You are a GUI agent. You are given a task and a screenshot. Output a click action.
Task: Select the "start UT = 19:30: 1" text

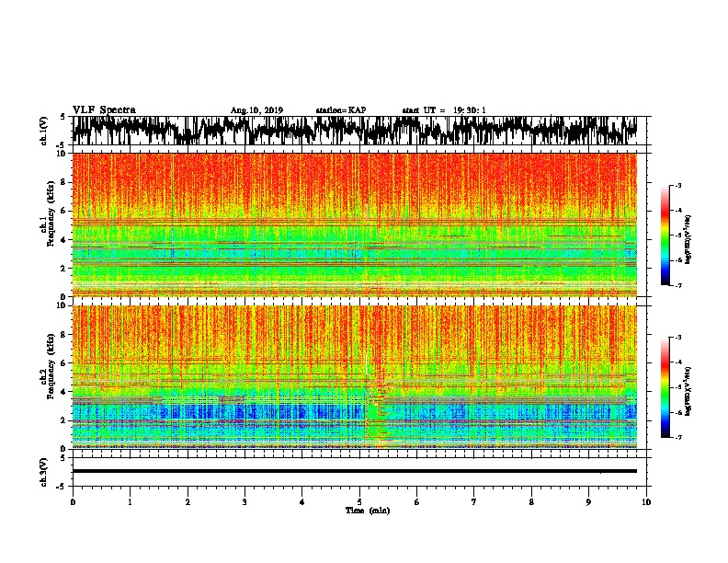(444, 110)
